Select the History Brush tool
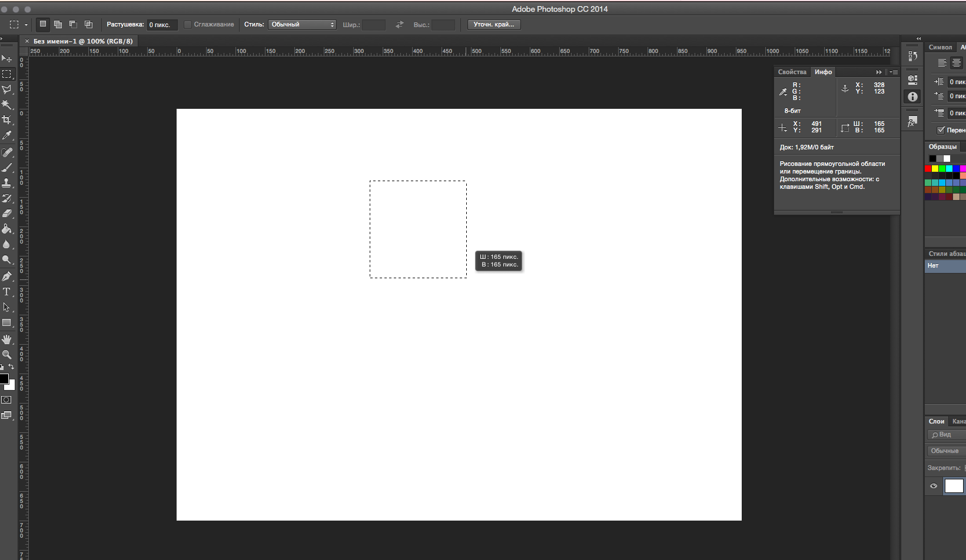This screenshot has height=560, width=966. (7, 198)
